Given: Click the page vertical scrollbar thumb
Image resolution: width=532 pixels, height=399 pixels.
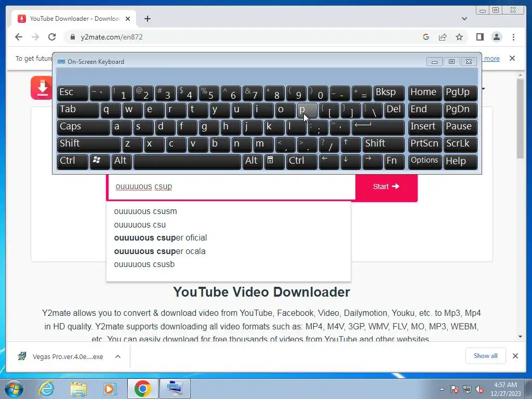Looking at the screenshot, I should pyautogui.click(x=521, y=118).
